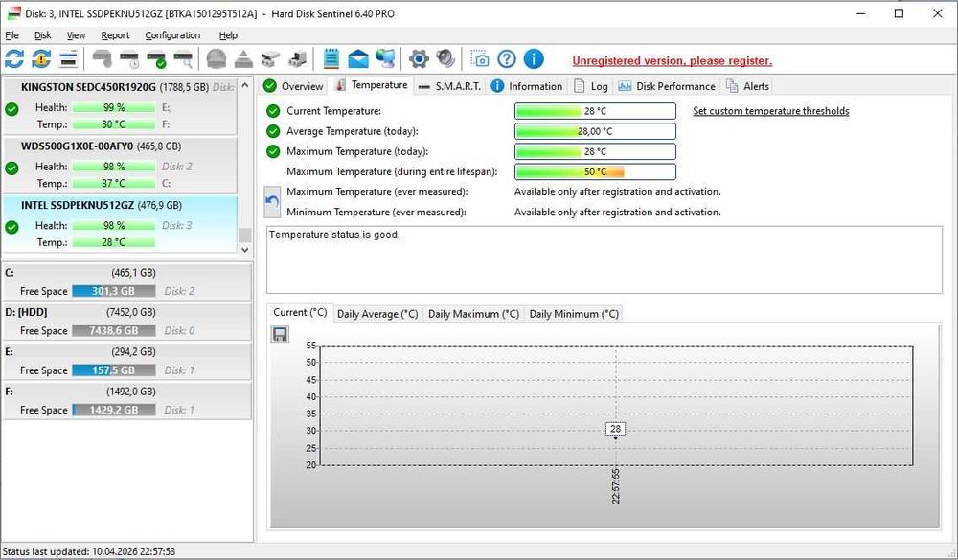Select the Daily Minimum (°C) chart tab
This screenshot has width=958, height=560.
coord(574,314)
